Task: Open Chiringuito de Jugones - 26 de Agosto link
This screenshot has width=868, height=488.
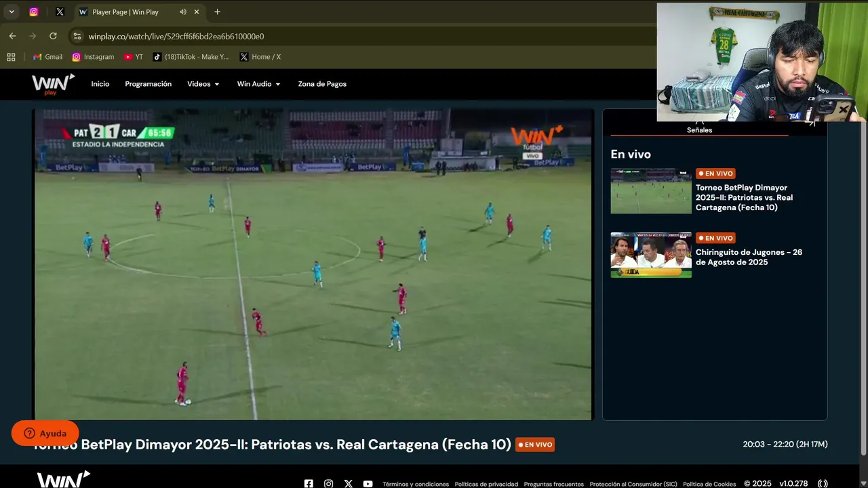Action: tap(749, 257)
